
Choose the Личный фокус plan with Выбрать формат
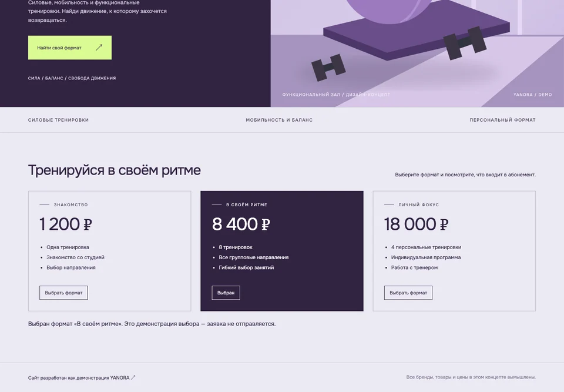pyautogui.click(x=408, y=293)
